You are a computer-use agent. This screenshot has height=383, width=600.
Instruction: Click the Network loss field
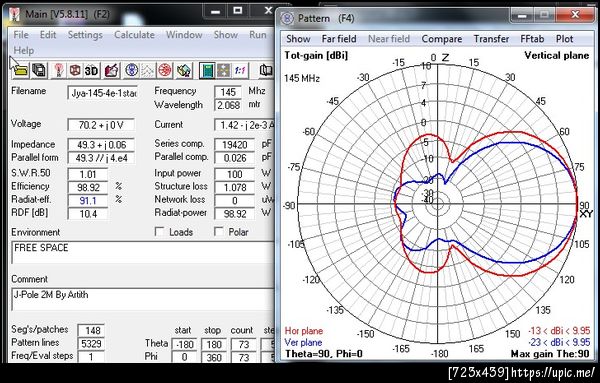pyautogui.click(x=235, y=200)
